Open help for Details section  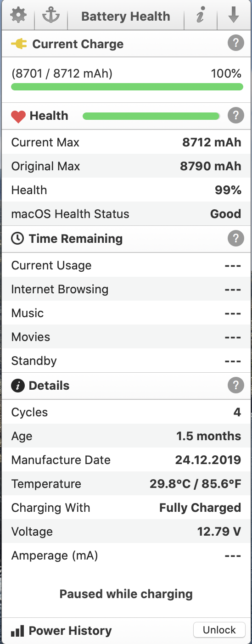[x=235, y=386]
